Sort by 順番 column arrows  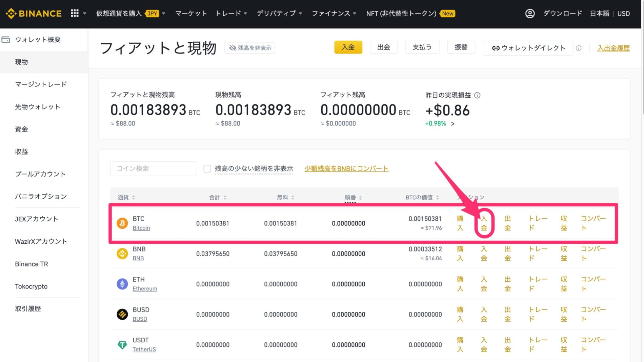[x=361, y=197]
